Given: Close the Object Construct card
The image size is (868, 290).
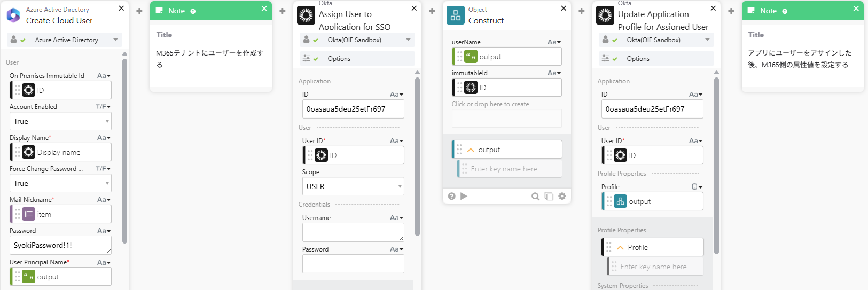Looking at the screenshot, I should tap(564, 8).
